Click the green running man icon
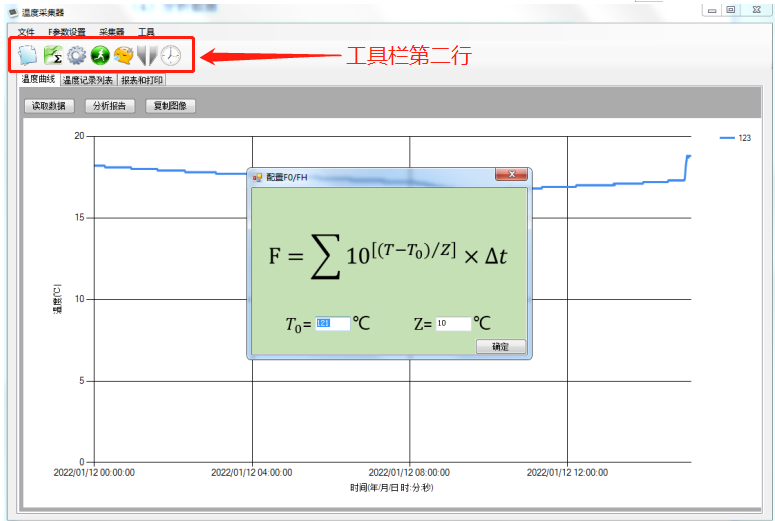This screenshot has height=521, width=775. point(100,56)
